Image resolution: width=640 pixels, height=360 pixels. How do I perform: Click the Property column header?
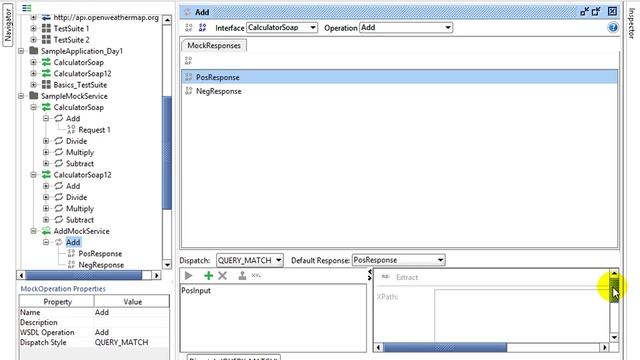click(x=57, y=302)
